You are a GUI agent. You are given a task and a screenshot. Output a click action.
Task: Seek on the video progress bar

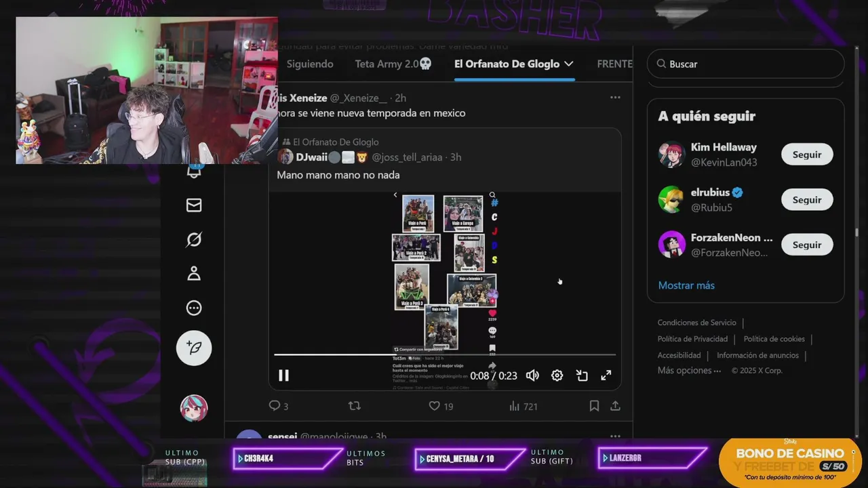[x=445, y=354]
